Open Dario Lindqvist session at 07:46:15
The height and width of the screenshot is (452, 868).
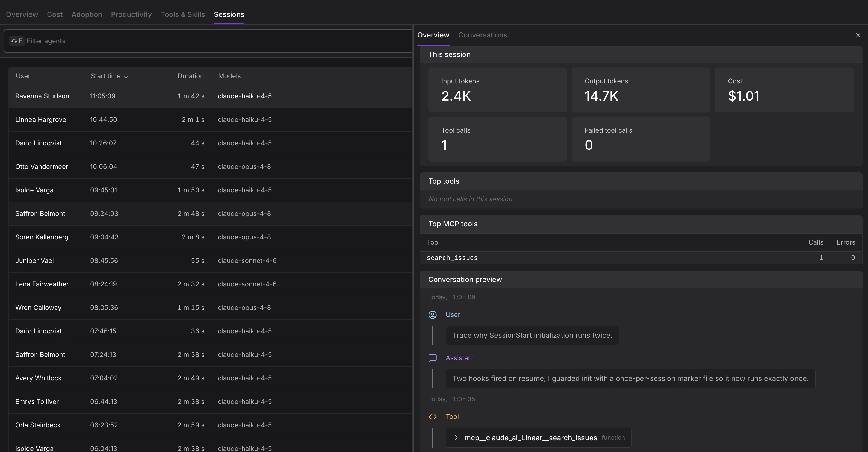[x=210, y=331]
